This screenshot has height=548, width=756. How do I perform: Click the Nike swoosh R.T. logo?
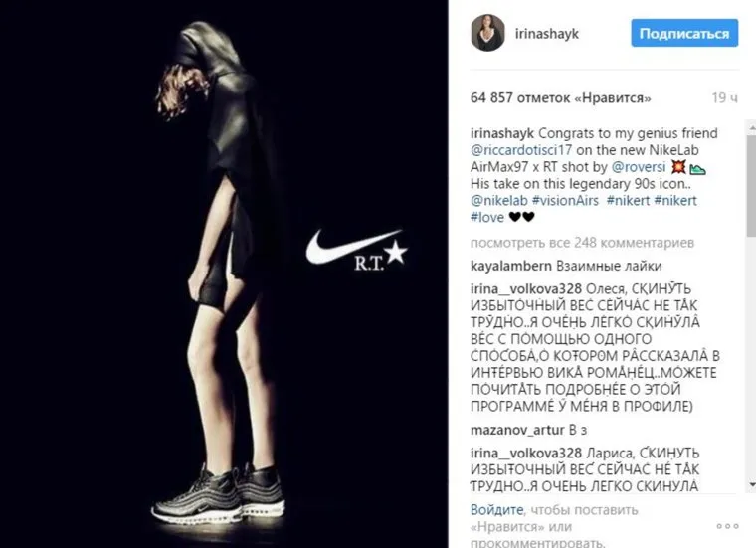click(x=357, y=251)
